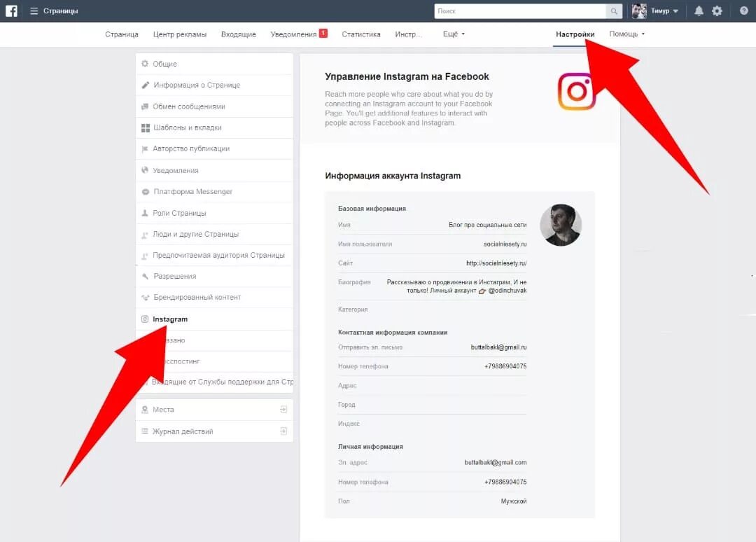Click the http://socialniesety.ru/ website value
Image resolution: width=756 pixels, height=542 pixels.
(496, 263)
